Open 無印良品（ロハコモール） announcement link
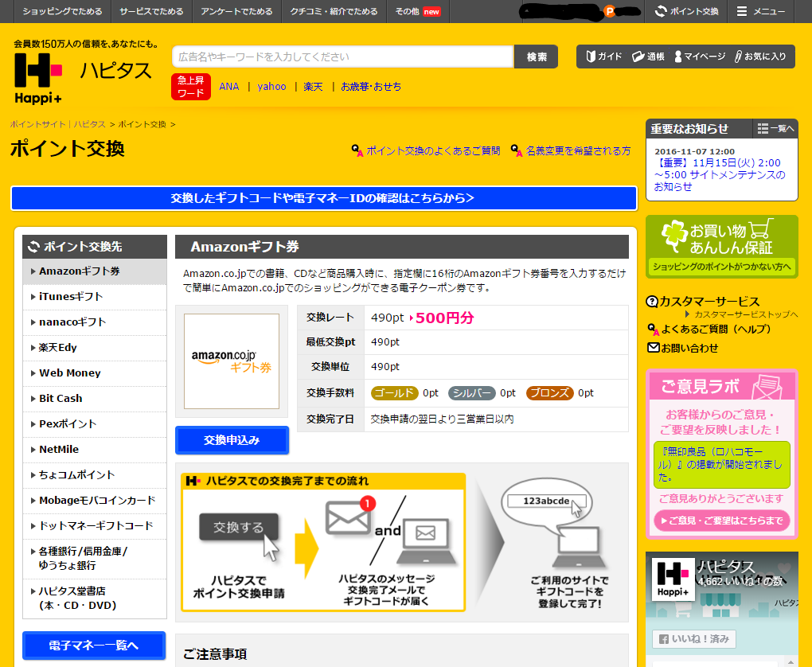 point(721,465)
